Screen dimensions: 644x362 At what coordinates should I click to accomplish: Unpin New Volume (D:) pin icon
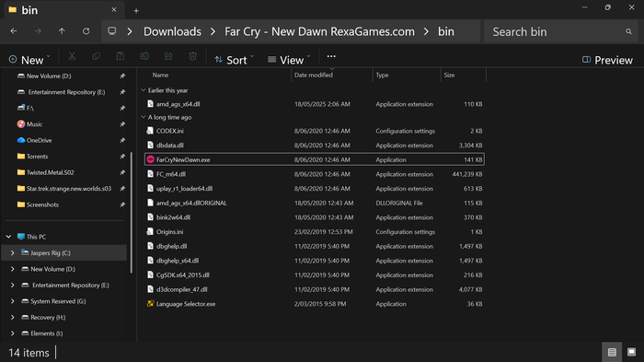coord(122,76)
